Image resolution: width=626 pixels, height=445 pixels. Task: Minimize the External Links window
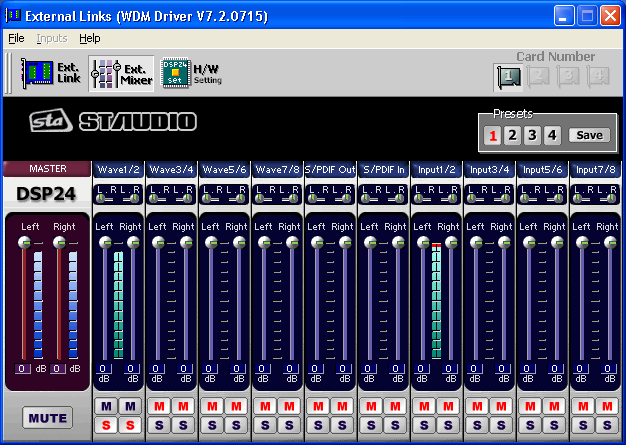click(x=564, y=16)
